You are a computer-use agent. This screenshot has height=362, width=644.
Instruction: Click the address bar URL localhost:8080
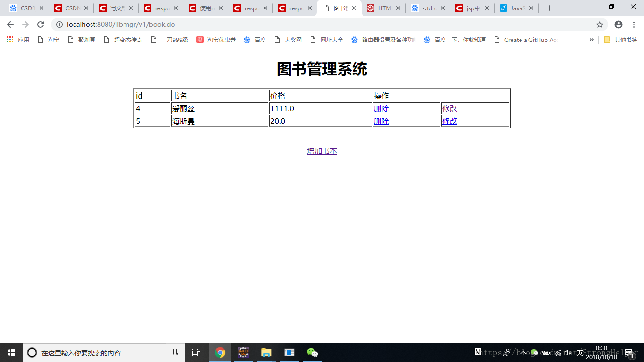click(x=121, y=25)
